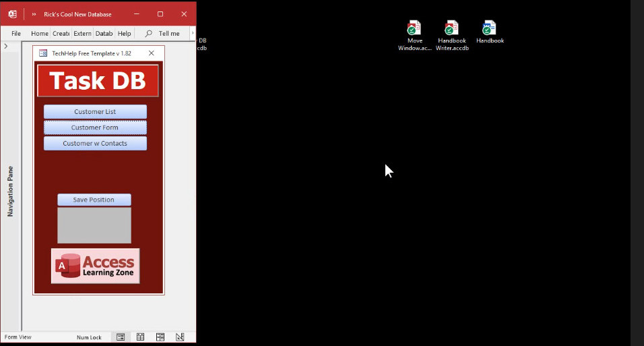This screenshot has height=346, width=644.
Task: Click the Access app icon in title bar
Action: [12, 14]
